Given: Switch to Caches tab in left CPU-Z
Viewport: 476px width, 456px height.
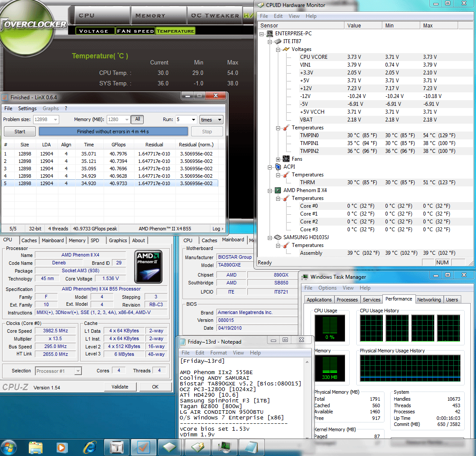Looking at the screenshot, I should coord(29,240).
